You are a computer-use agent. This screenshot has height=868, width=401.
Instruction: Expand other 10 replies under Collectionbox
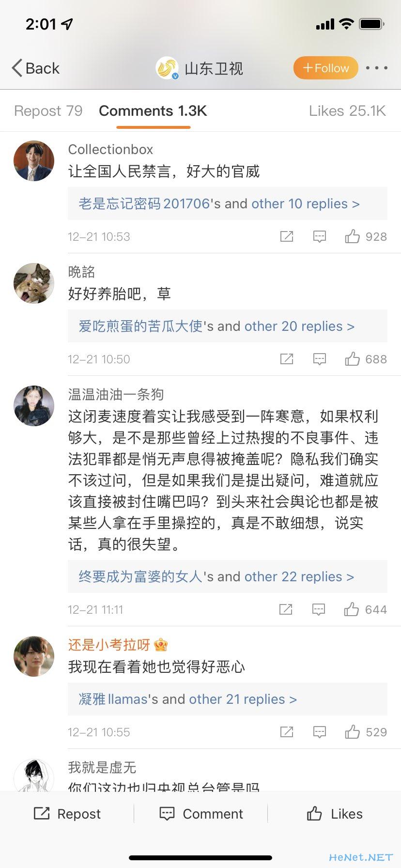click(305, 203)
